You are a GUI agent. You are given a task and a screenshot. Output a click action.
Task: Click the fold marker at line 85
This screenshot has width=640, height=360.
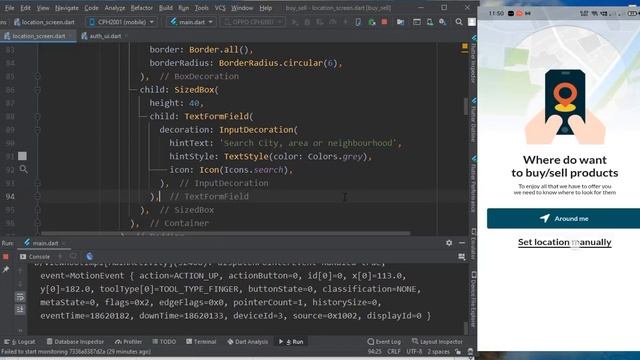tap(38, 76)
